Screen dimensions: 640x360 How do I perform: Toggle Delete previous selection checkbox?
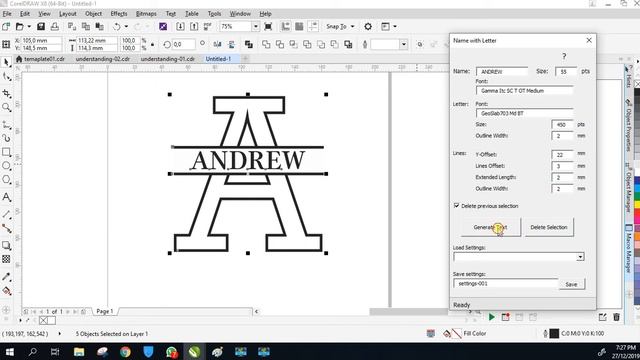coord(456,206)
